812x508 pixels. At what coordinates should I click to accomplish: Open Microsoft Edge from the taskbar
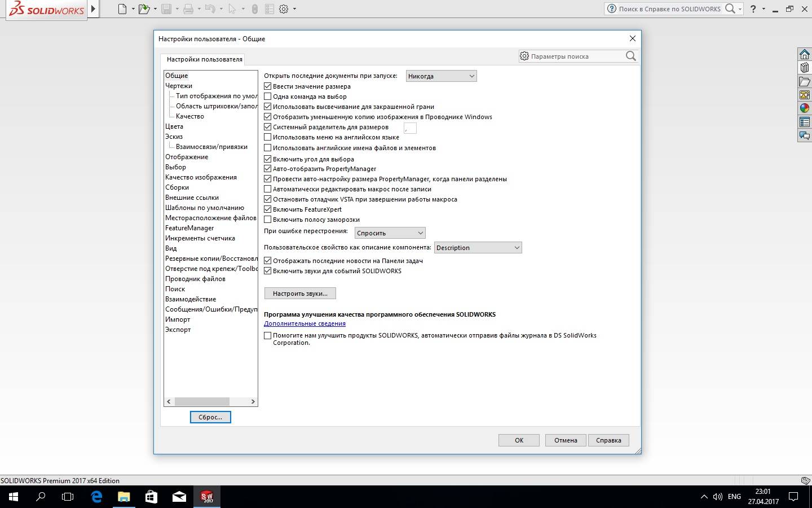point(96,497)
